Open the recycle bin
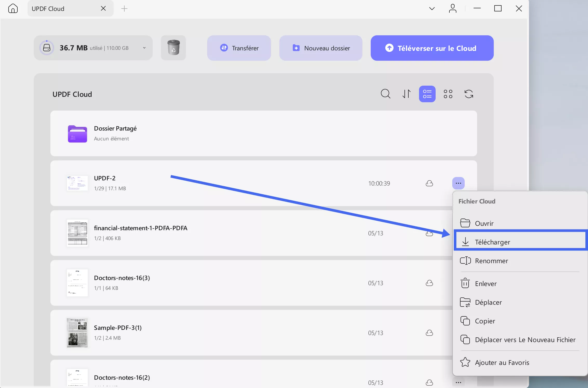Screen dimensions: 588x388 [173, 48]
